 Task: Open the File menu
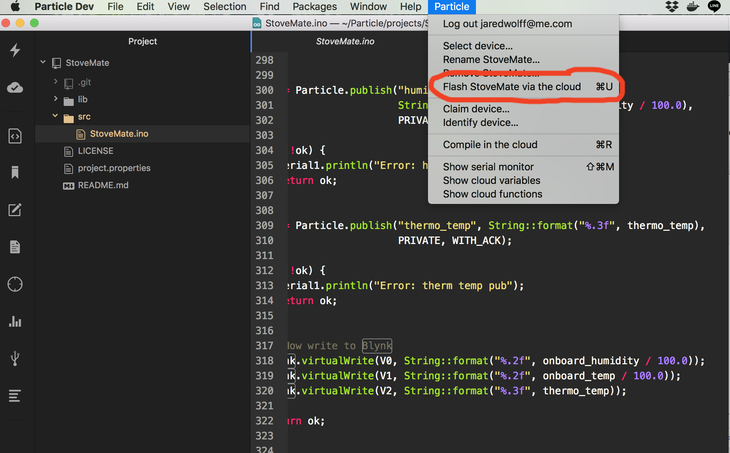pos(115,7)
